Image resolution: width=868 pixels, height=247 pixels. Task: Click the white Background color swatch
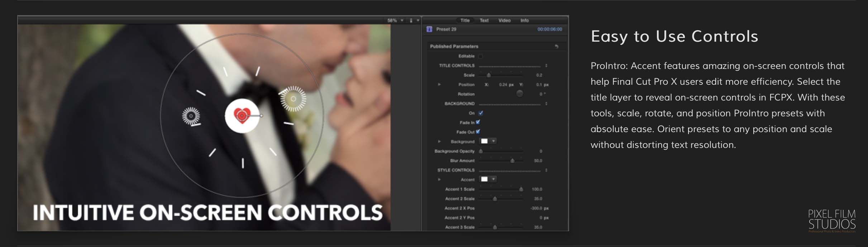pyautogui.click(x=485, y=141)
